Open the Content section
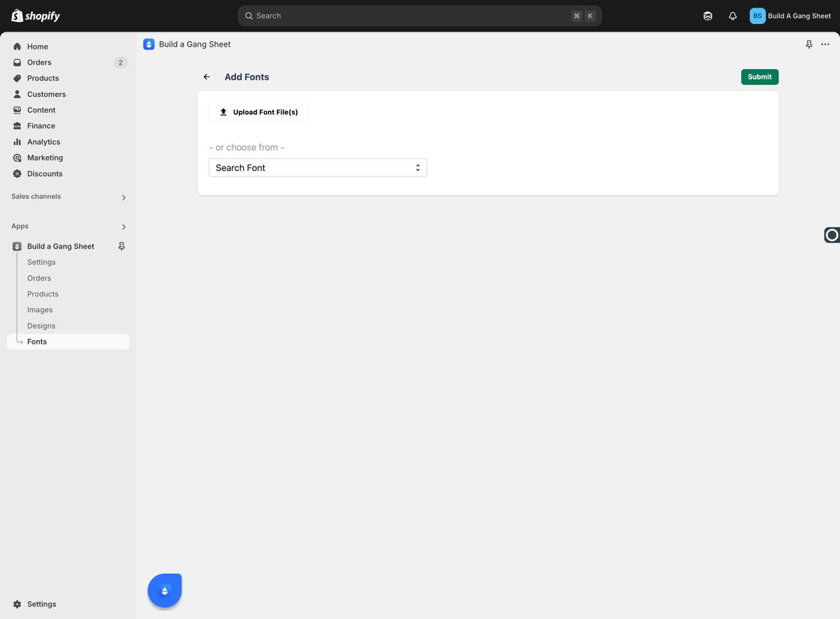840x619 pixels. click(x=68, y=110)
